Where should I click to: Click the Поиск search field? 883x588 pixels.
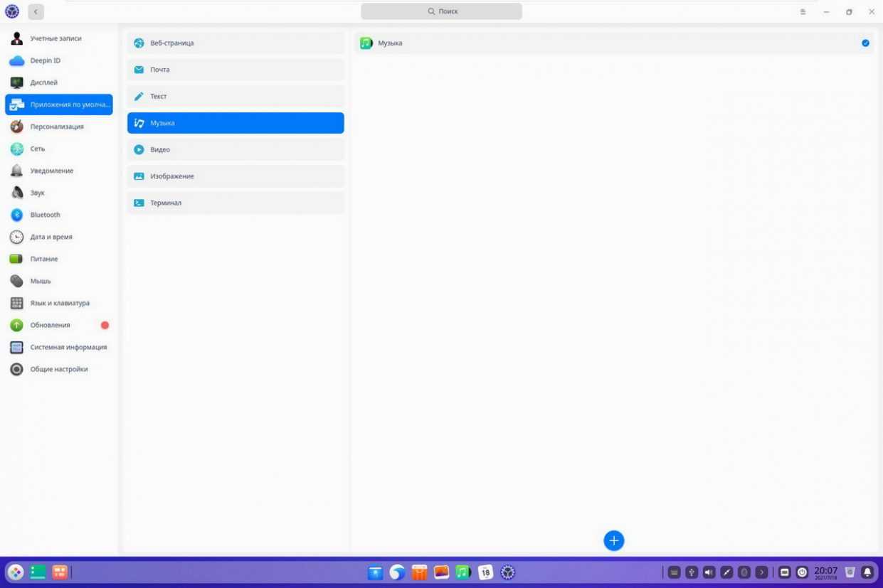pos(441,11)
